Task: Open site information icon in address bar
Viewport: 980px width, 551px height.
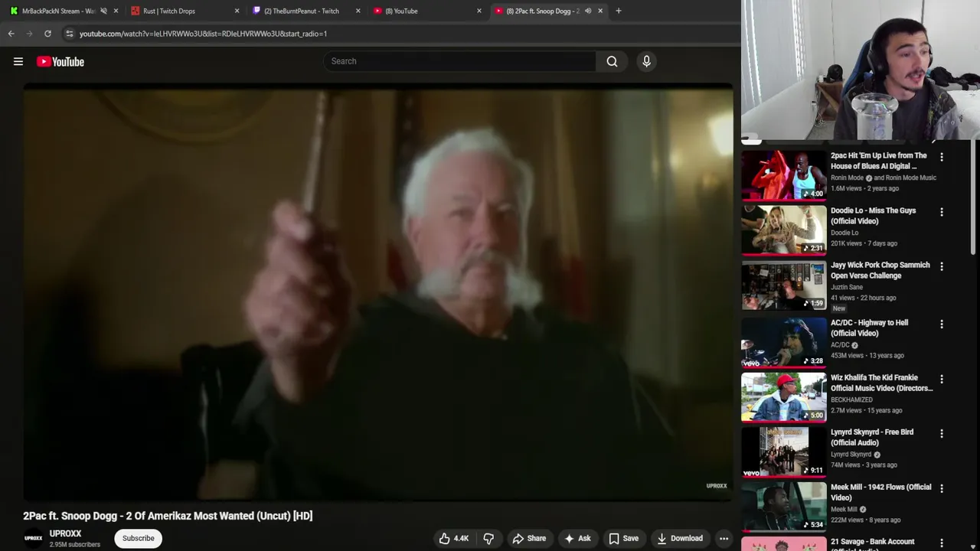Action: [x=69, y=34]
